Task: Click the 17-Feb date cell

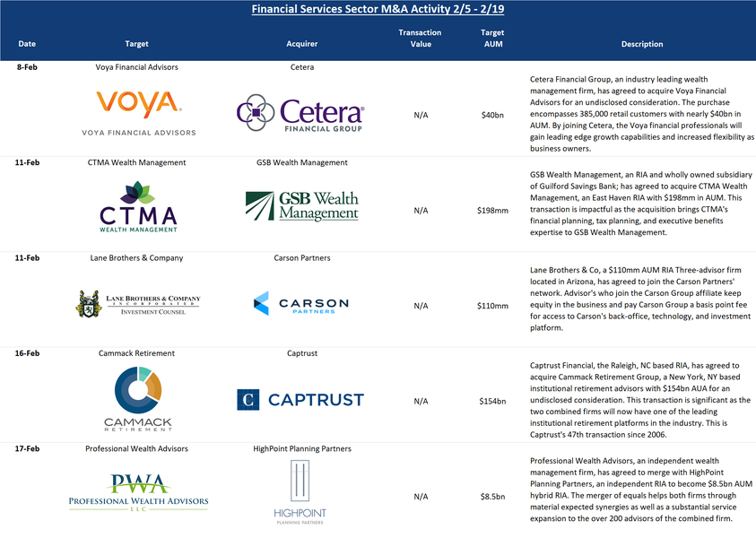Action: 27,449
